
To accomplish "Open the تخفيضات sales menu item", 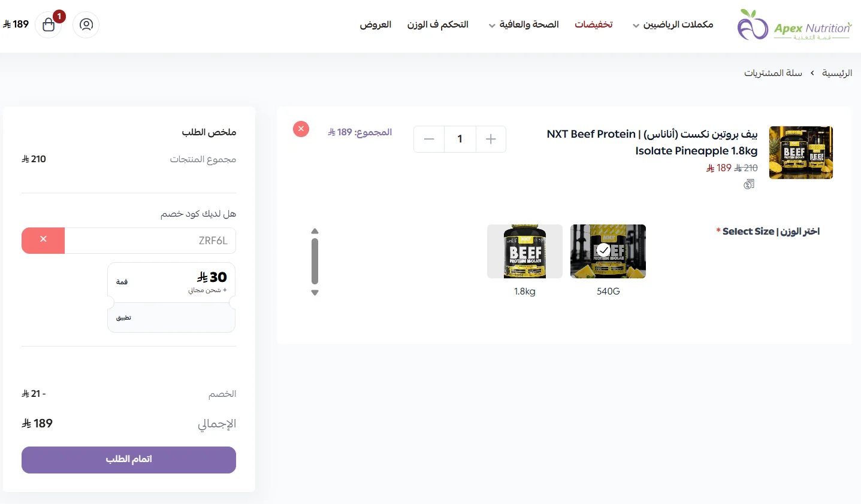I will tap(594, 25).
